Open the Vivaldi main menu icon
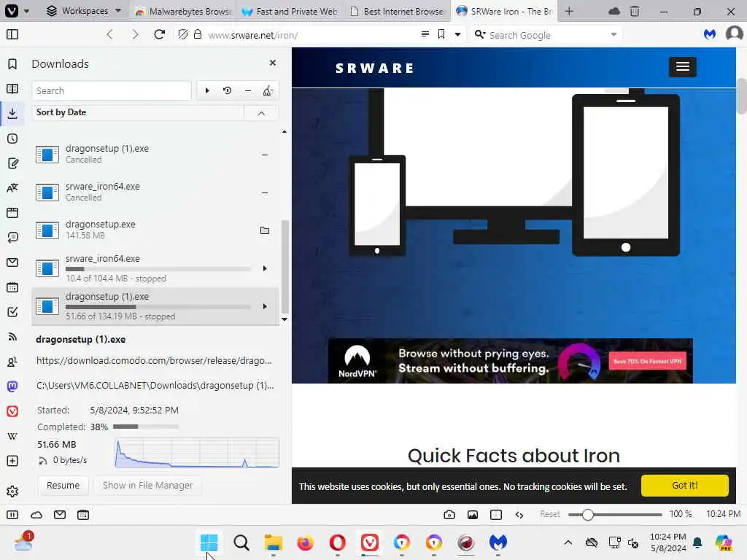The width and height of the screenshot is (747, 560). (12, 10)
